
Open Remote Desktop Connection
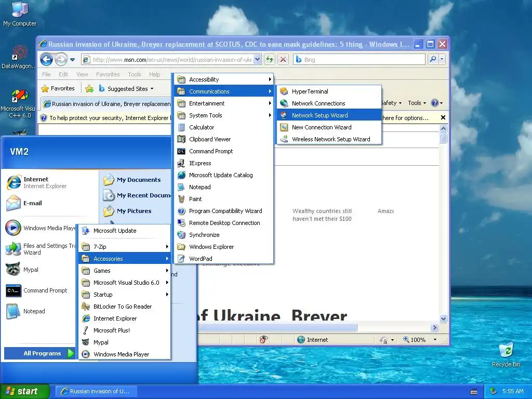coord(224,223)
